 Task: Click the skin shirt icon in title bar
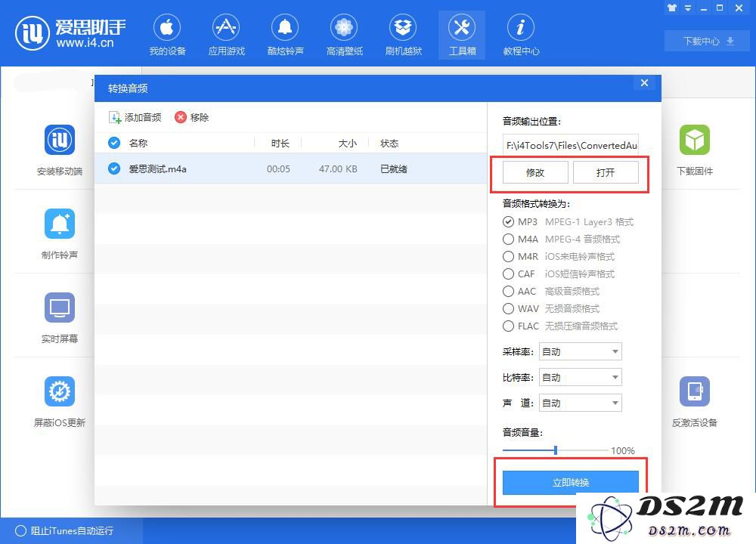671,8
